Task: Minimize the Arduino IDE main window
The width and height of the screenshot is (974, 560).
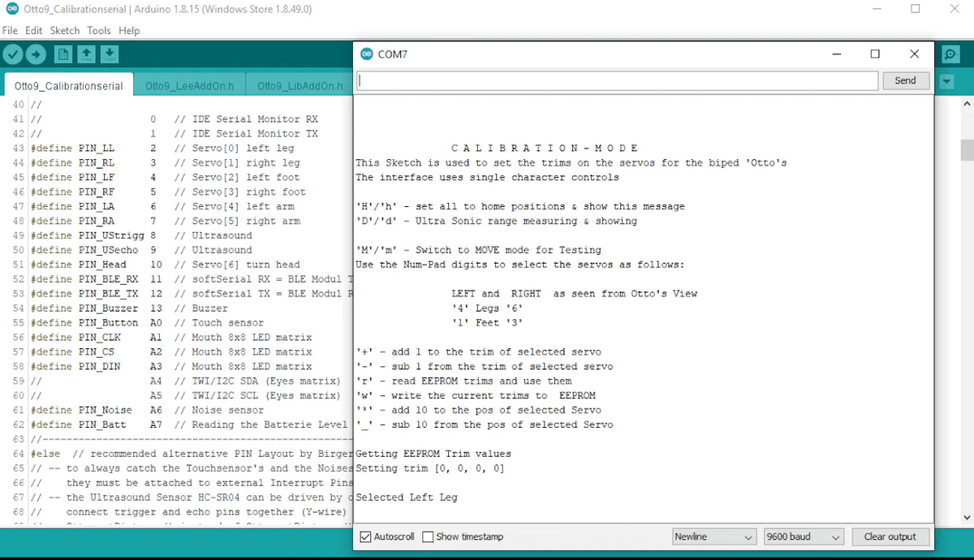Action: pos(877,10)
